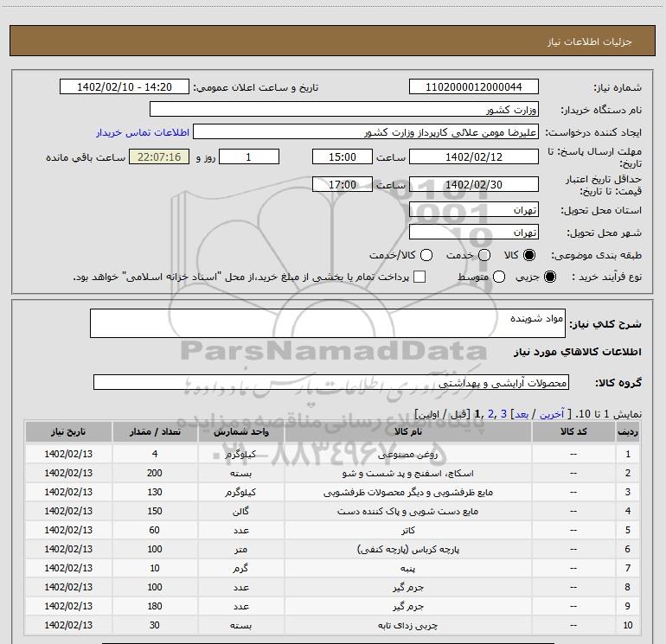This screenshot has width=666, height=644.
Task: Select the چربی زدای تابه item name
Action: tap(407, 625)
